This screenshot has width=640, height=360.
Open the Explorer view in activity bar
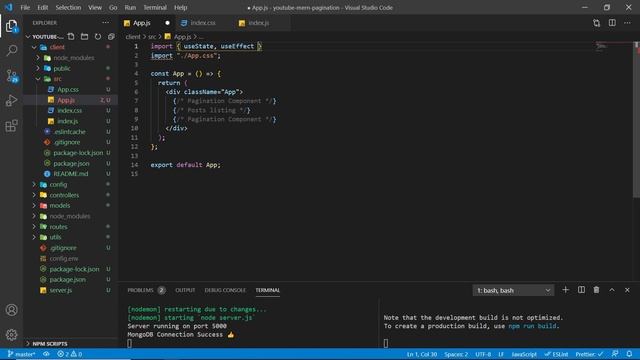[x=11, y=26]
